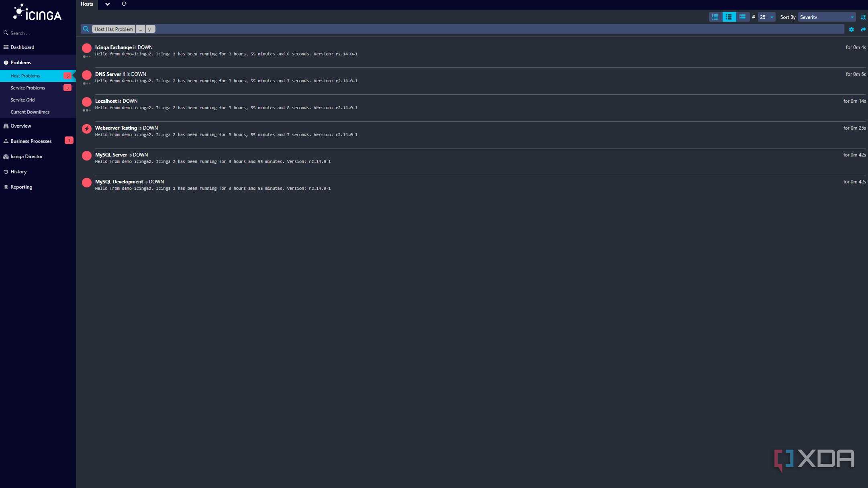Click check-attempt dots under Localhost

click(x=87, y=110)
